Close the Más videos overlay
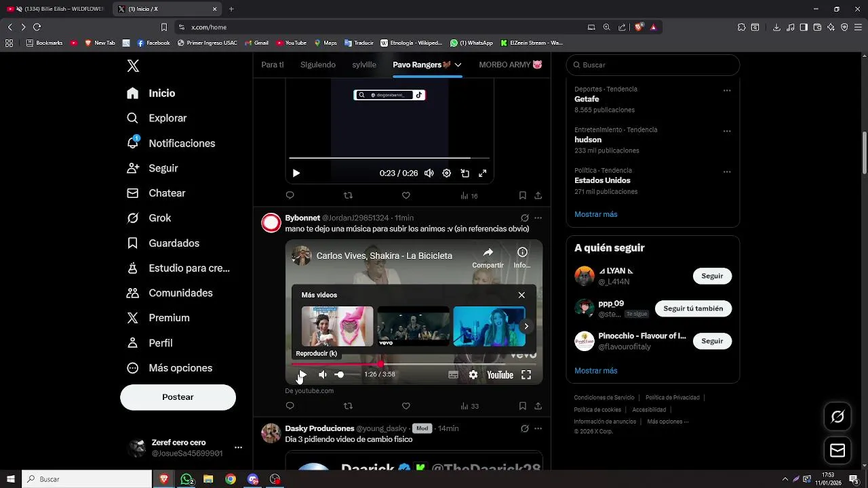This screenshot has height=488, width=868. pyautogui.click(x=521, y=295)
